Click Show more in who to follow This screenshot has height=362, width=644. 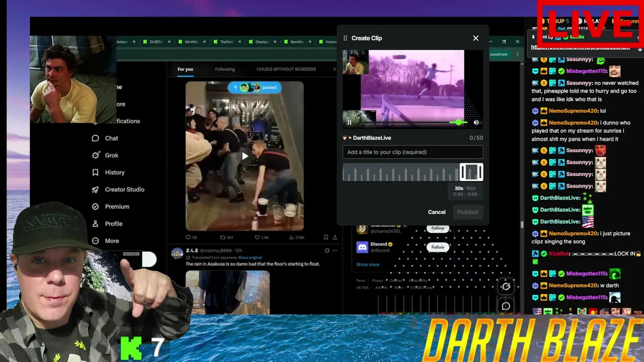point(368,264)
